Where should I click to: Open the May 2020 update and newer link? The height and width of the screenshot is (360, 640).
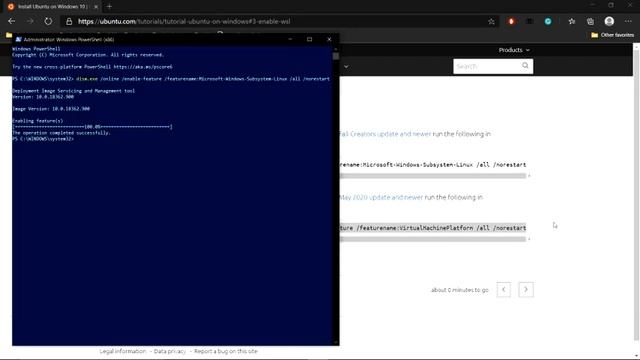pyautogui.click(x=382, y=197)
